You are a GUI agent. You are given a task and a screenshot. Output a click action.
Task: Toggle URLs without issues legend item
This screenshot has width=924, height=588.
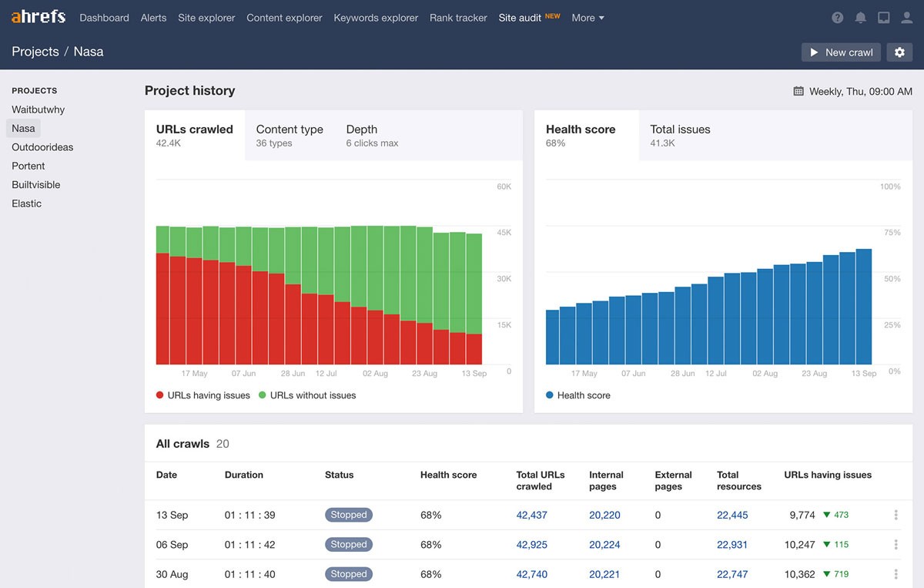[307, 395]
